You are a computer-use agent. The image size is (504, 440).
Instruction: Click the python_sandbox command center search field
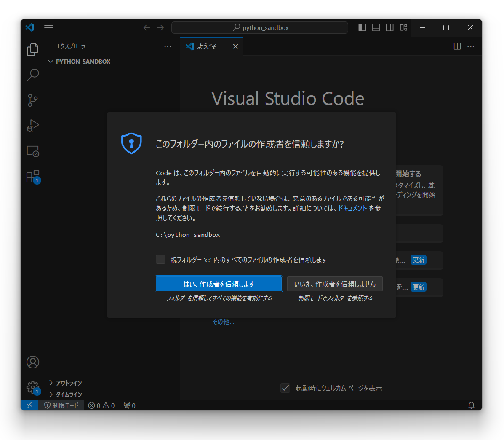point(260,27)
